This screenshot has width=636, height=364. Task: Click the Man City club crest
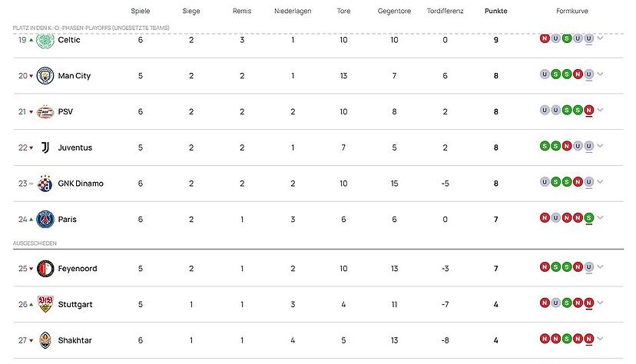(45, 76)
